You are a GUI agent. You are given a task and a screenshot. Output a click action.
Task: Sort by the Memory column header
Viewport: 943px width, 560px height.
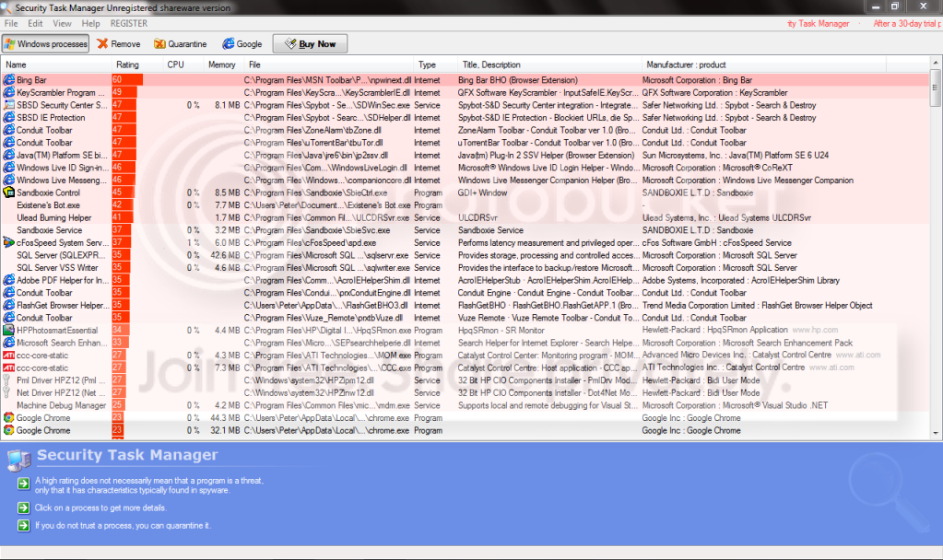click(224, 64)
